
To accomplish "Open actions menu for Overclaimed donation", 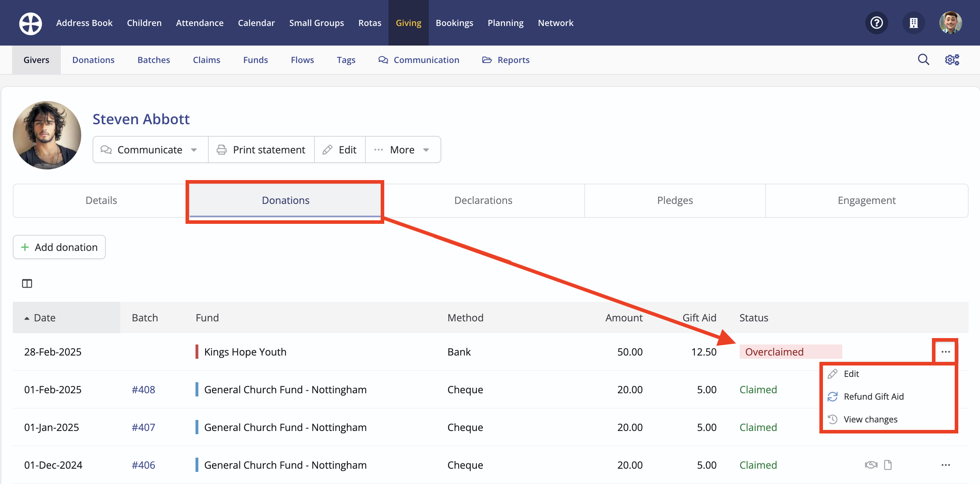I will [945, 352].
